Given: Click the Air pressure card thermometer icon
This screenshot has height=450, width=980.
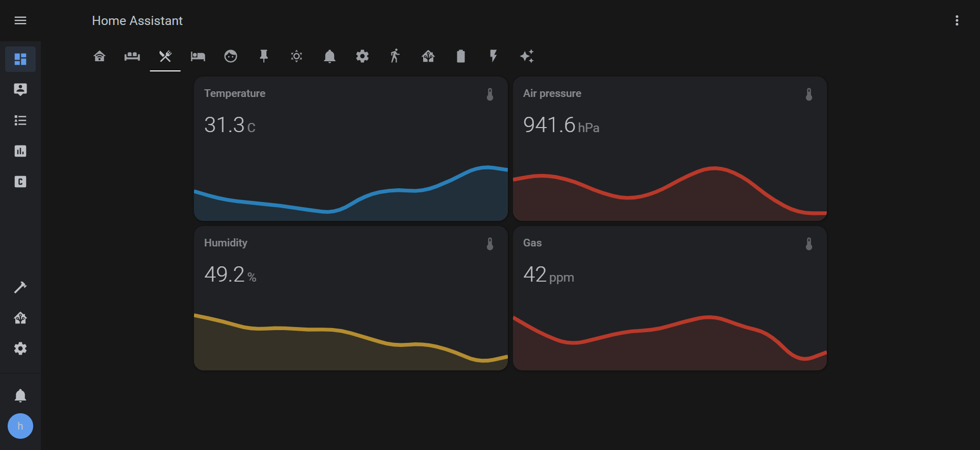Looking at the screenshot, I should coord(809,94).
